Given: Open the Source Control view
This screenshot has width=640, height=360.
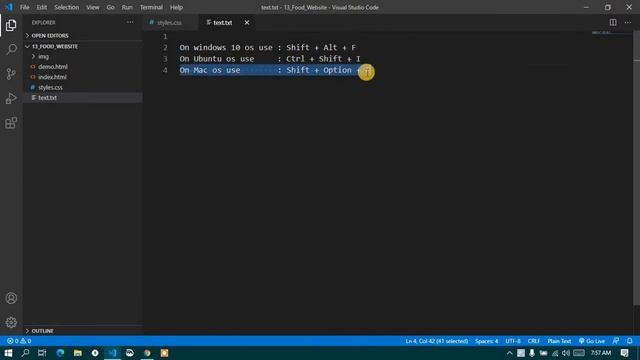Looking at the screenshot, I should coord(11,74).
